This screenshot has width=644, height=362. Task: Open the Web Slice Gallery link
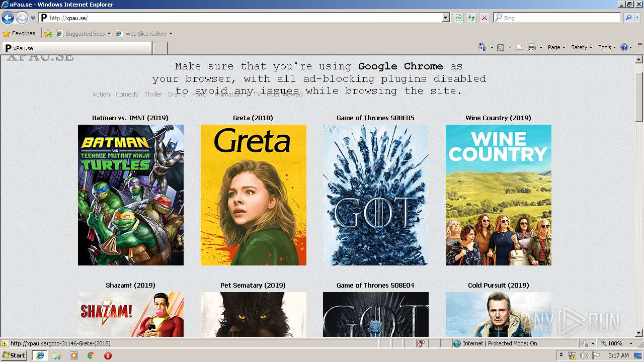(x=144, y=34)
